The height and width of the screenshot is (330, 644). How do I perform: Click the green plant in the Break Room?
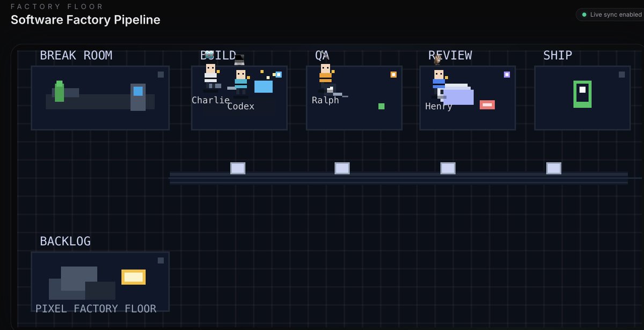tap(59, 92)
